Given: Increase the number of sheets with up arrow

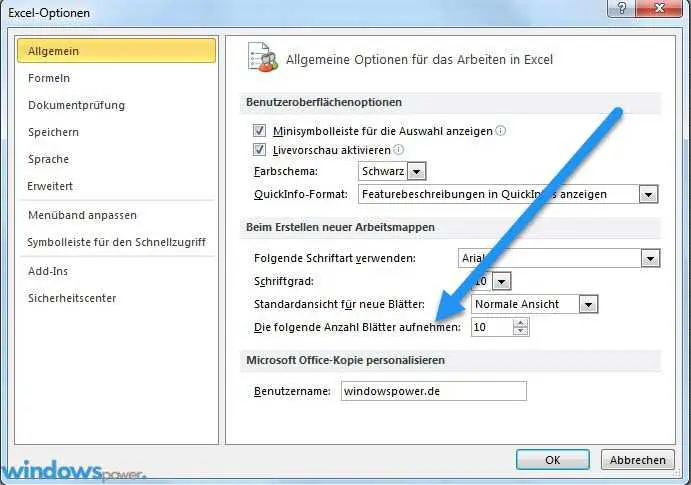Looking at the screenshot, I should coord(519,322).
